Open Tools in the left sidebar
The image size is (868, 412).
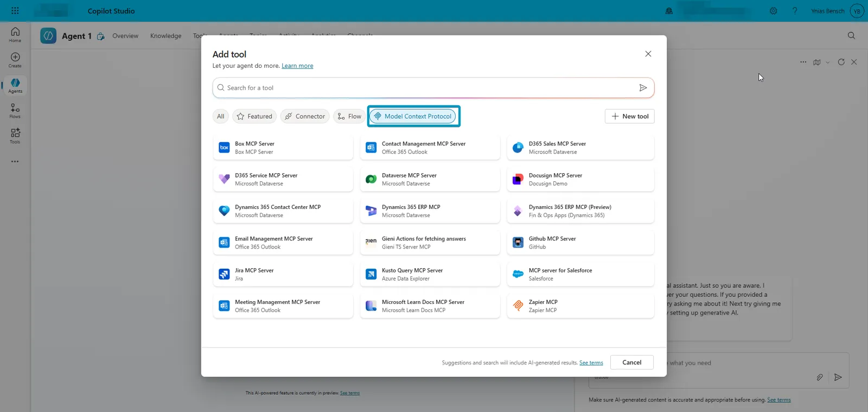click(15, 136)
